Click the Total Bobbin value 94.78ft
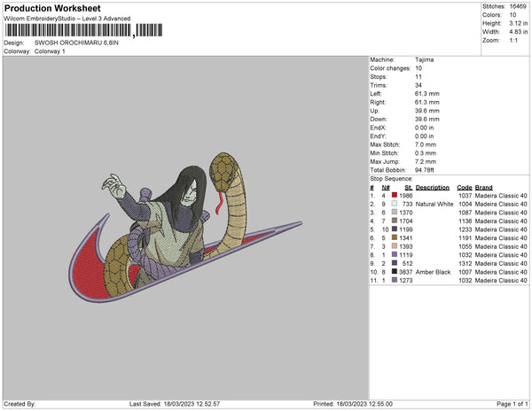The image size is (532, 411). (x=425, y=170)
